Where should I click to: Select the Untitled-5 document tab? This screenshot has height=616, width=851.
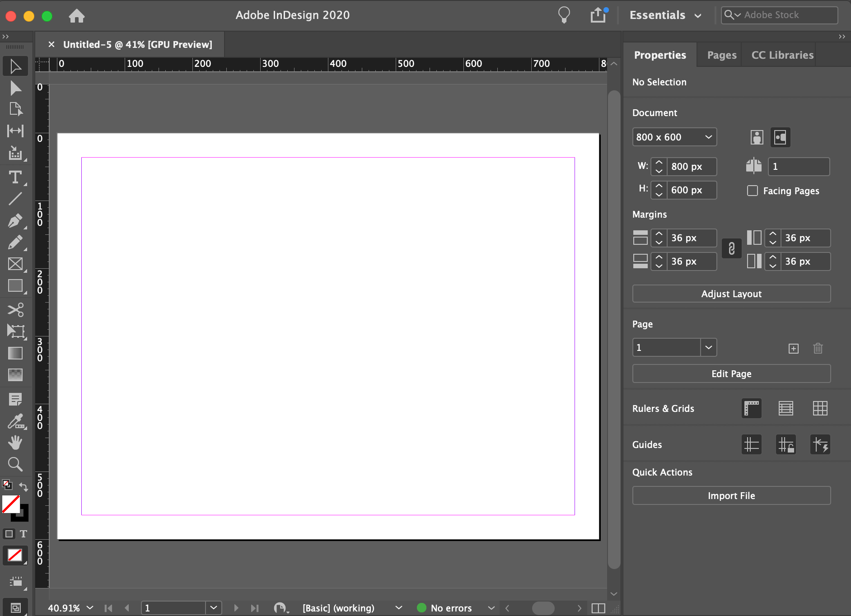tap(137, 44)
